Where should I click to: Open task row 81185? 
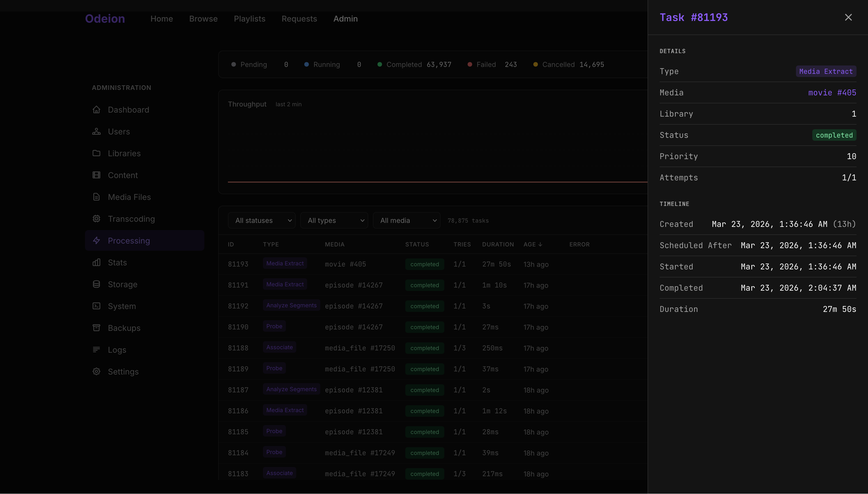433,432
